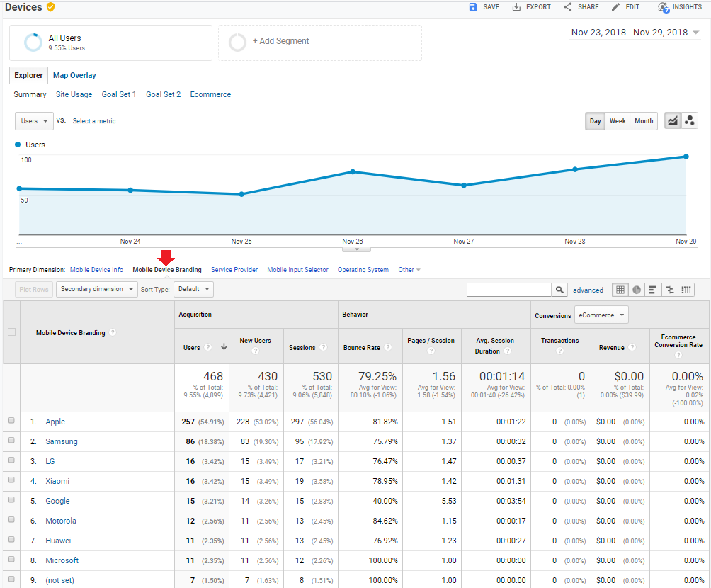Image resolution: width=711 pixels, height=588 pixels.
Task: Select the comparison view icon
Action: point(670,290)
